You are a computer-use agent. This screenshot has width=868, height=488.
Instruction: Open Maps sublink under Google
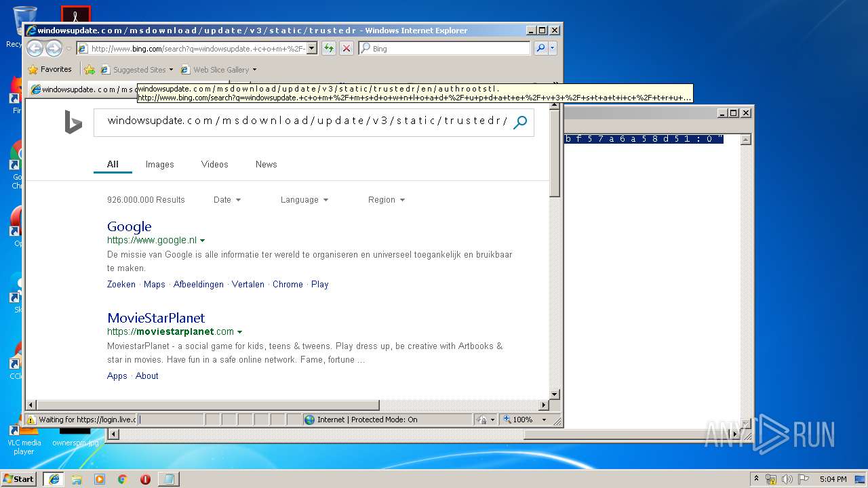tap(155, 284)
